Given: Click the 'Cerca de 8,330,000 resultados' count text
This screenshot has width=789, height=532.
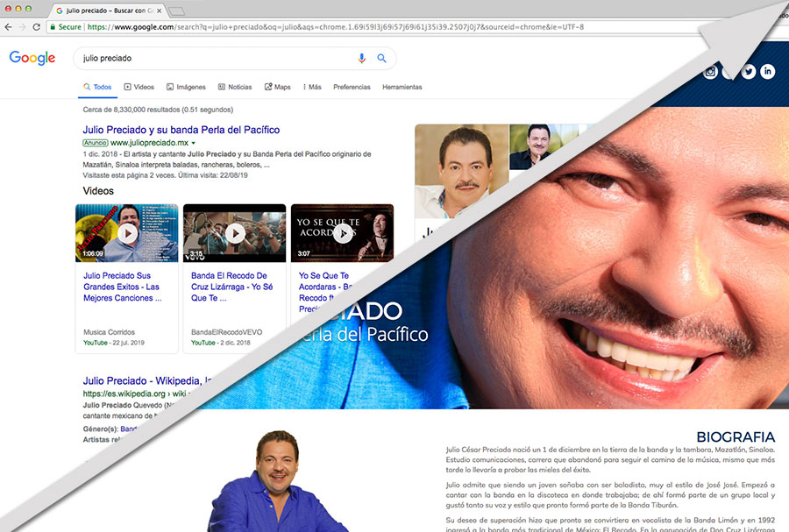Looking at the screenshot, I should click(158, 110).
